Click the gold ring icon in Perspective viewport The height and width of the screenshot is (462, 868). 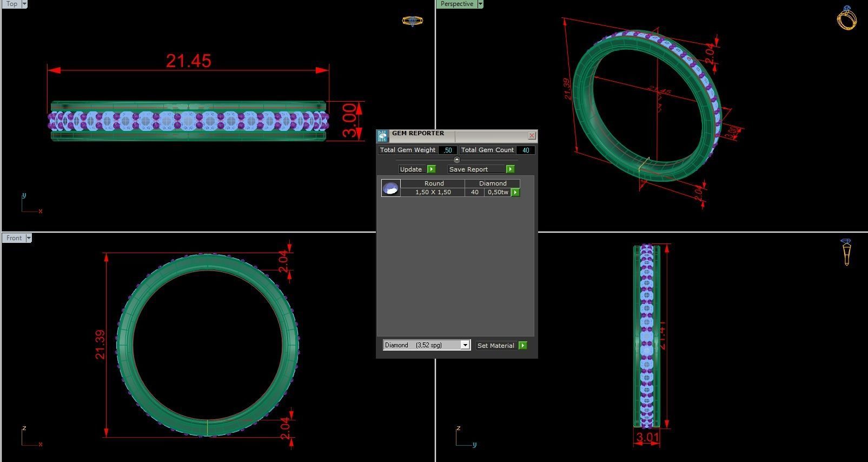tap(846, 18)
